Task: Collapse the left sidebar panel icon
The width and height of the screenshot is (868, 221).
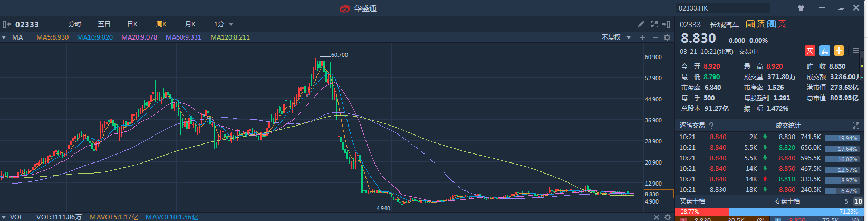Action: point(7,24)
